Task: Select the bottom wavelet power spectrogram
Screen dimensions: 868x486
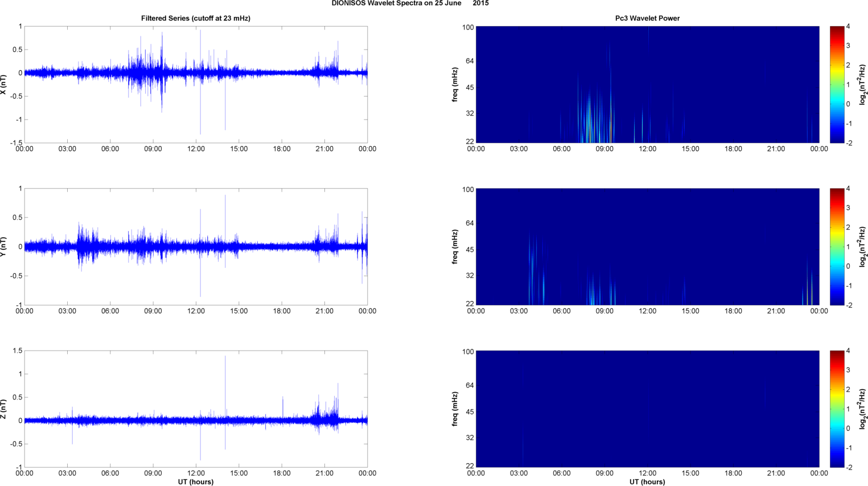Action: coord(647,409)
